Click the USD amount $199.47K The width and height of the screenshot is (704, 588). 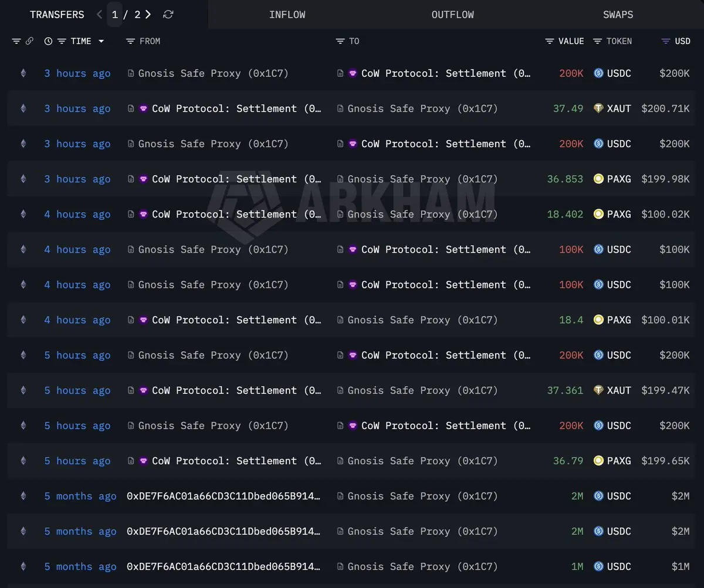click(x=665, y=390)
